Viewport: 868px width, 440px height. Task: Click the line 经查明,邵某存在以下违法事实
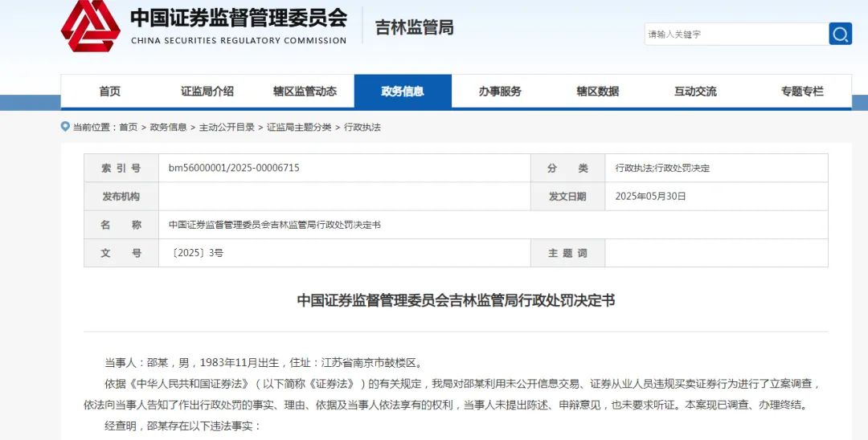[x=182, y=426]
